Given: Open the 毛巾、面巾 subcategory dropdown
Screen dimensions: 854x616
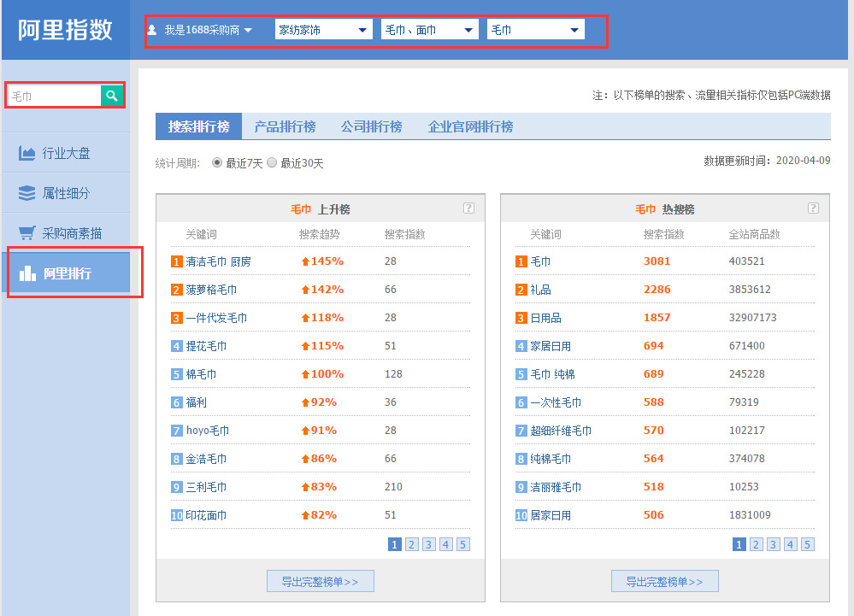Looking at the screenshot, I should pyautogui.click(x=430, y=30).
